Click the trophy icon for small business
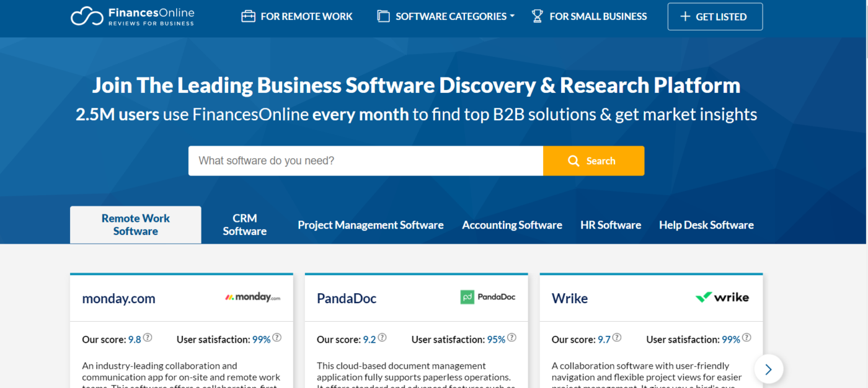Viewport: 868px width, 388px height. point(537,16)
